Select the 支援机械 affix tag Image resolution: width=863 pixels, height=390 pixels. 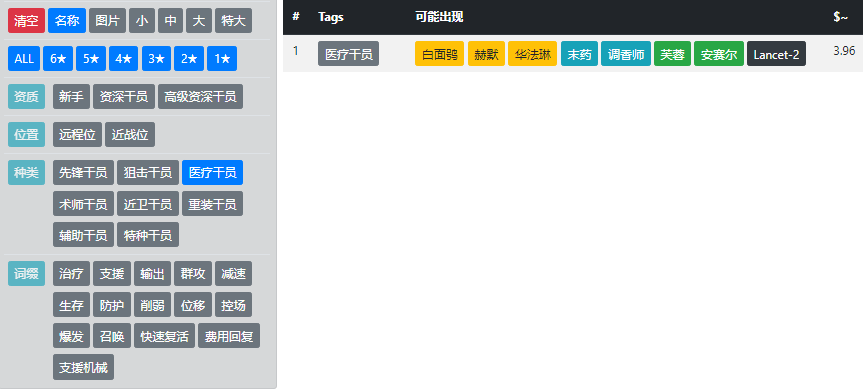(x=84, y=367)
